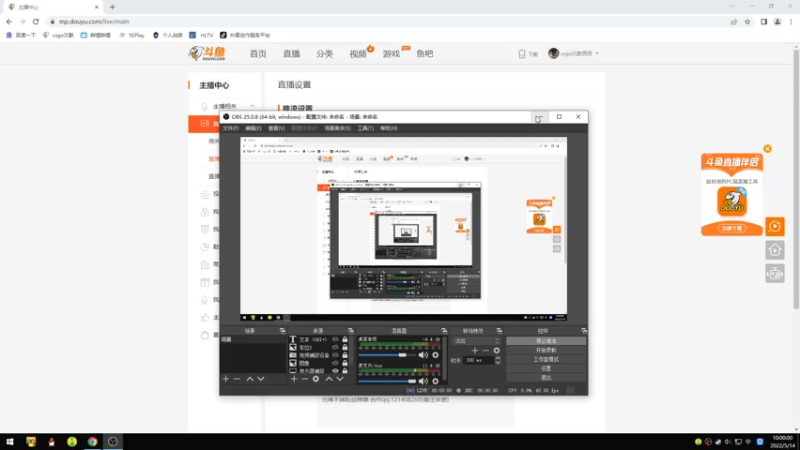Open the OBS Scene Collection menu
Viewport: 800px width, 450px height.
pyautogui.click(x=337, y=129)
